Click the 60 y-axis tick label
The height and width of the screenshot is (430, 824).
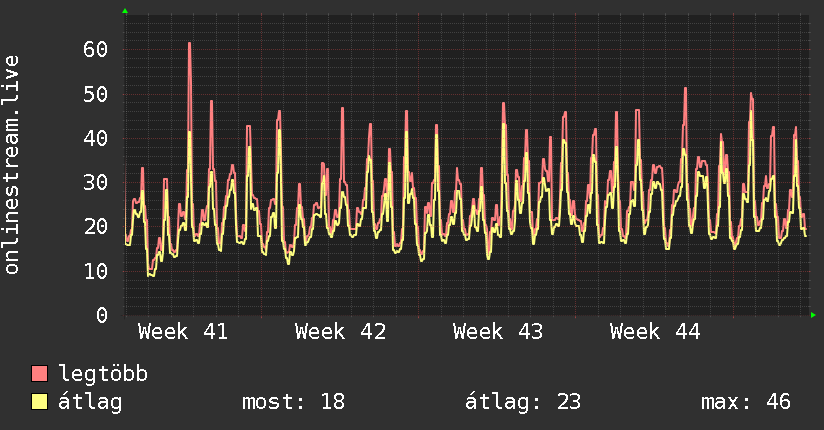[x=96, y=50]
